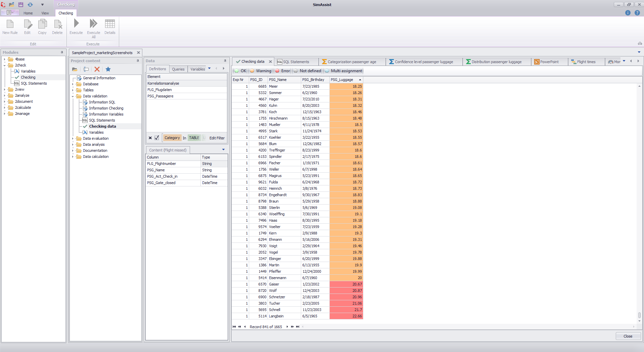
Task: Click the Close button at bottom right
Action: click(x=628, y=336)
